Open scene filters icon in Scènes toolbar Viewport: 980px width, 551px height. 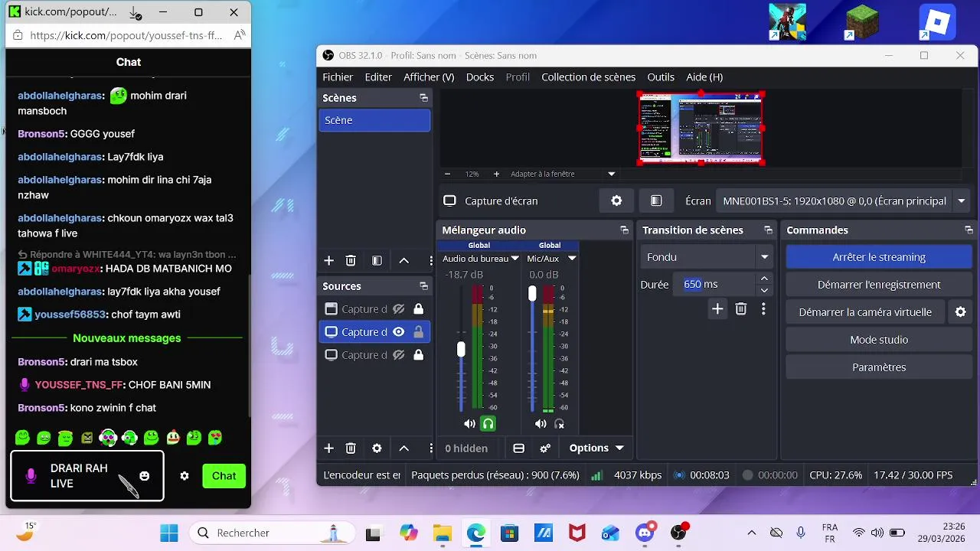377,261
